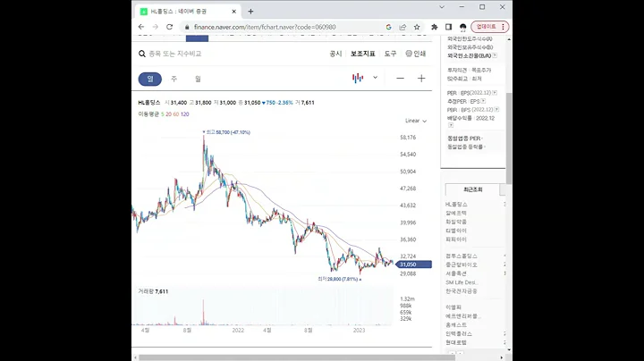Reload the Naver finance page

point(169,27)
